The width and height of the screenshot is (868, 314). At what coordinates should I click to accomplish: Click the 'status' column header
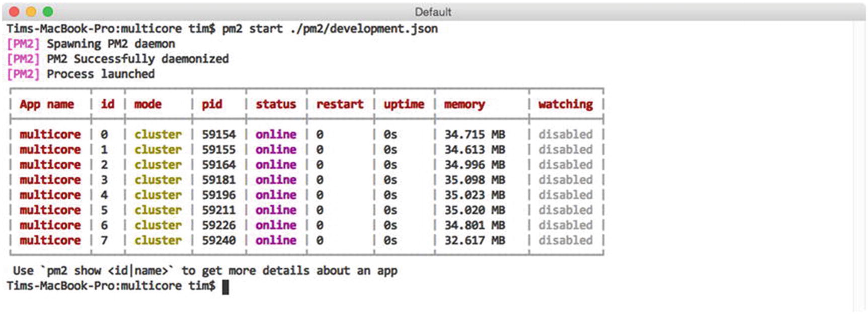pyautogui.click(x=276, y=104)
